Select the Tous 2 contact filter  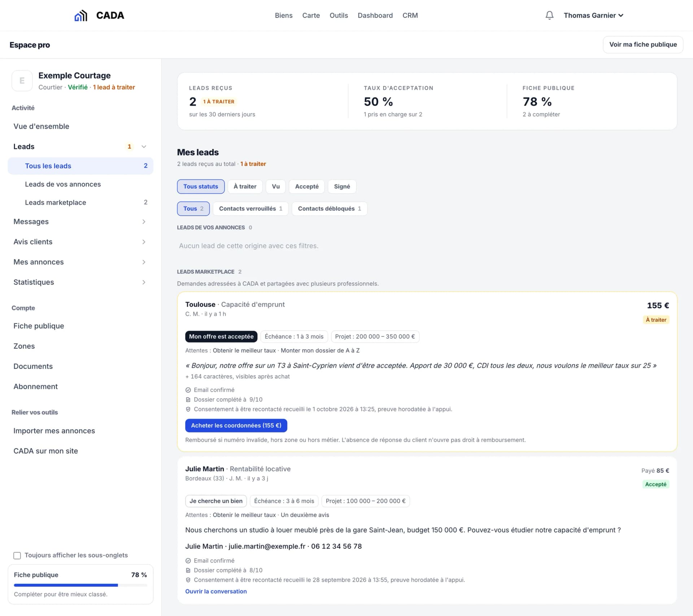193,208
